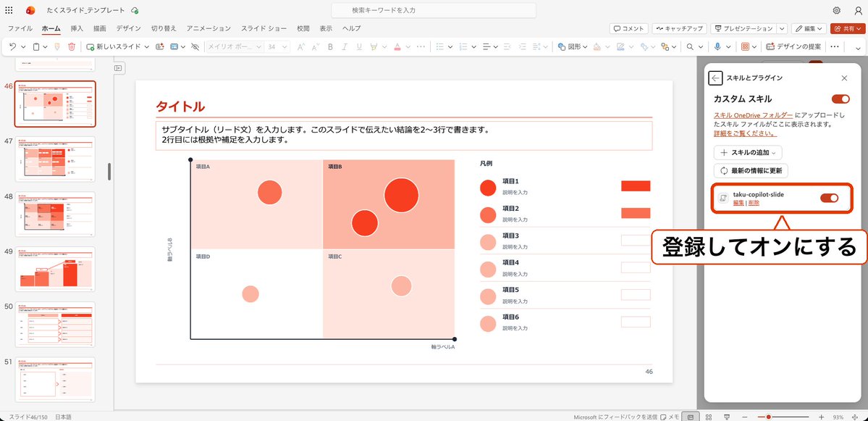Viewport: 868px width, 421px height.
Task: Open the デザインの提案 designer button
Action: click(794, 47)
